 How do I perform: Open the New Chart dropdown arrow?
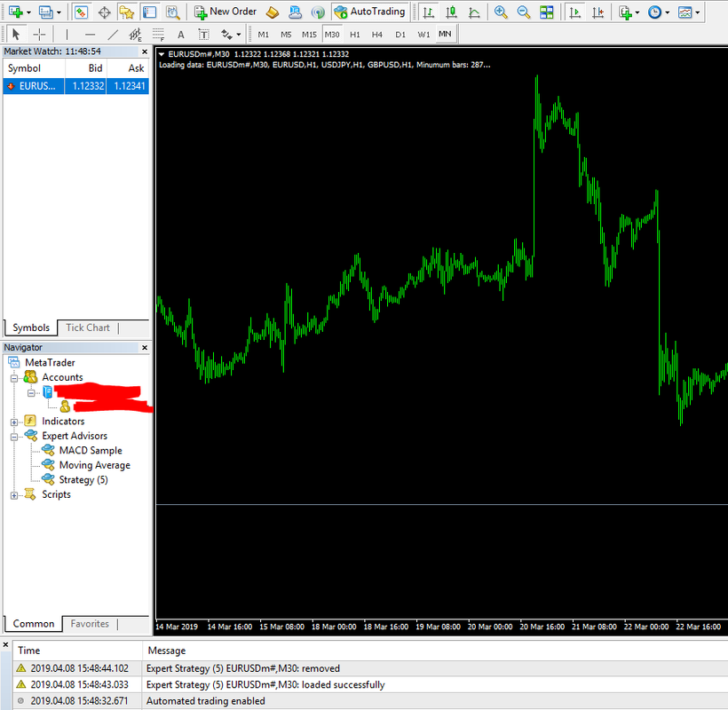click(x=28, y=12)
